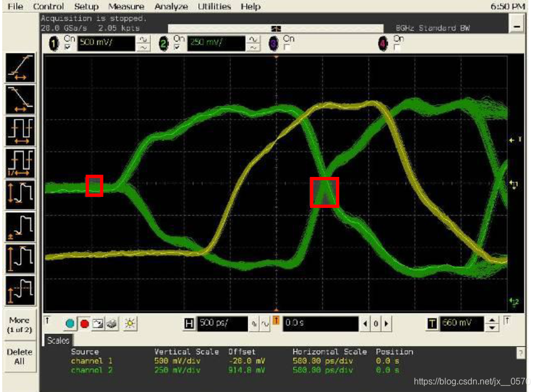Open channel 1 vertical scale stepper
This screenshot has height=392, width=536.
[x=142, y=44]
